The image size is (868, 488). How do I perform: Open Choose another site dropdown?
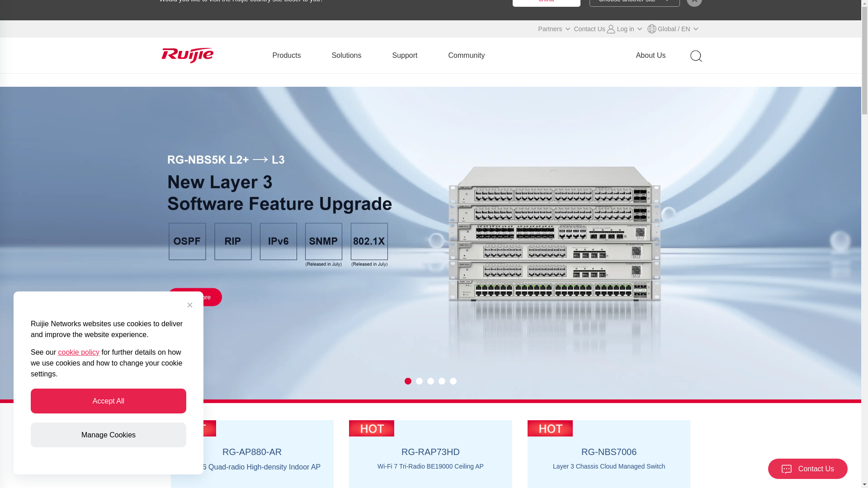coord(634,2)
